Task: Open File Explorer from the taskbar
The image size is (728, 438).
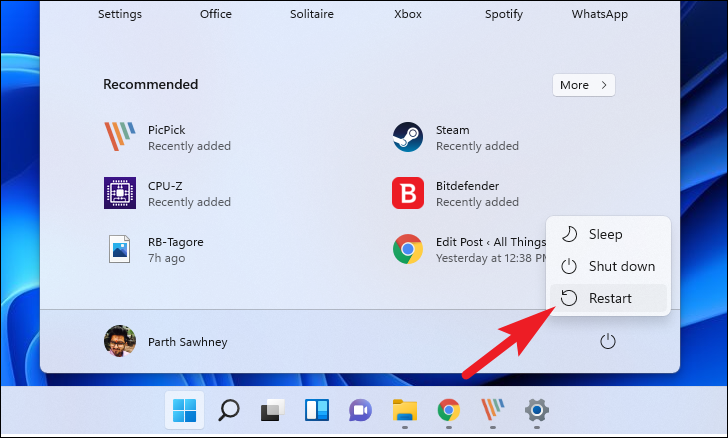Action: 404,410
